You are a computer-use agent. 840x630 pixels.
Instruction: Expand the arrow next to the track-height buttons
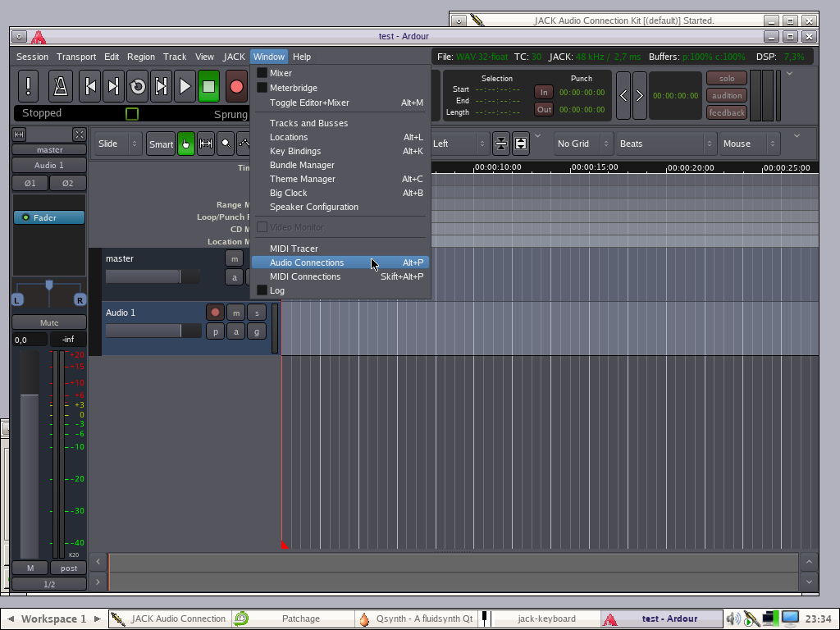pos(538,136)
